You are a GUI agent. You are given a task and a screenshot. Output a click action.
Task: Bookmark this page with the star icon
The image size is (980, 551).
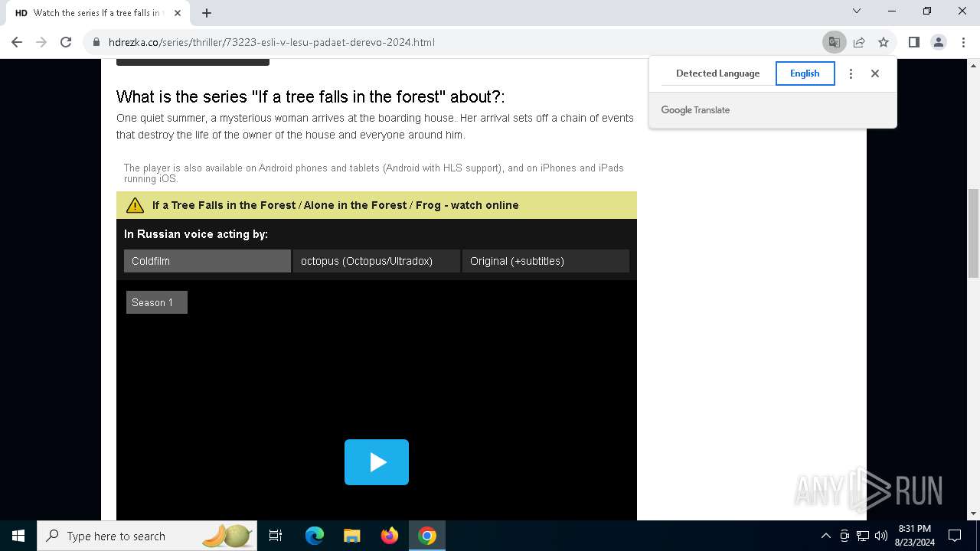coord(884,42)
